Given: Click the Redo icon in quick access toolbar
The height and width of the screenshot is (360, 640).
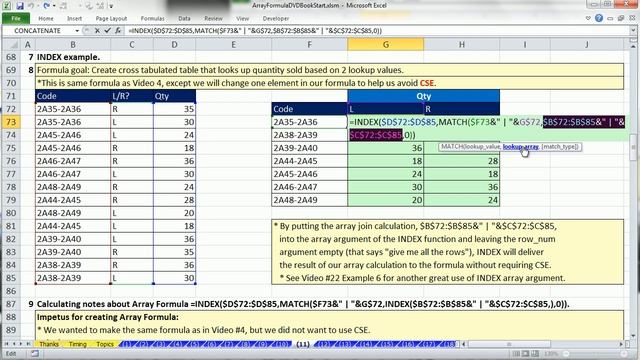Looking at the screenshot, I should pyautogui.click(x=47, y=6).
